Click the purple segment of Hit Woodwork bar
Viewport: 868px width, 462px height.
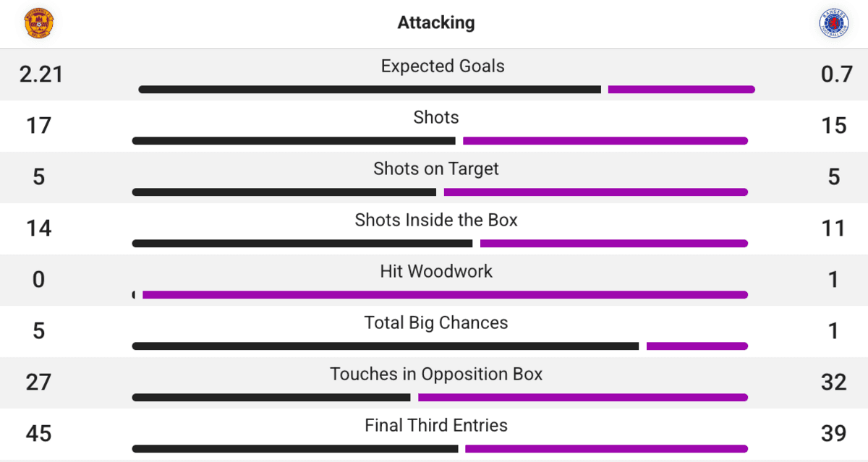coord(445,295)
